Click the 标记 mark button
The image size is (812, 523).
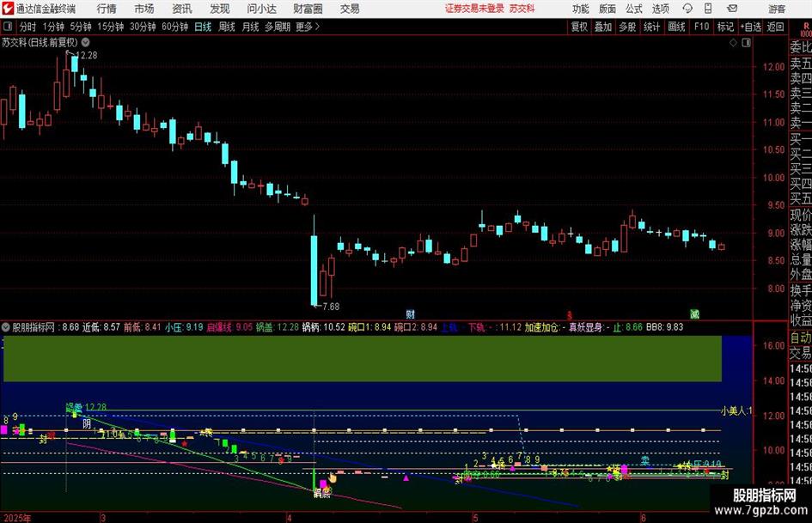click(725, 27)
